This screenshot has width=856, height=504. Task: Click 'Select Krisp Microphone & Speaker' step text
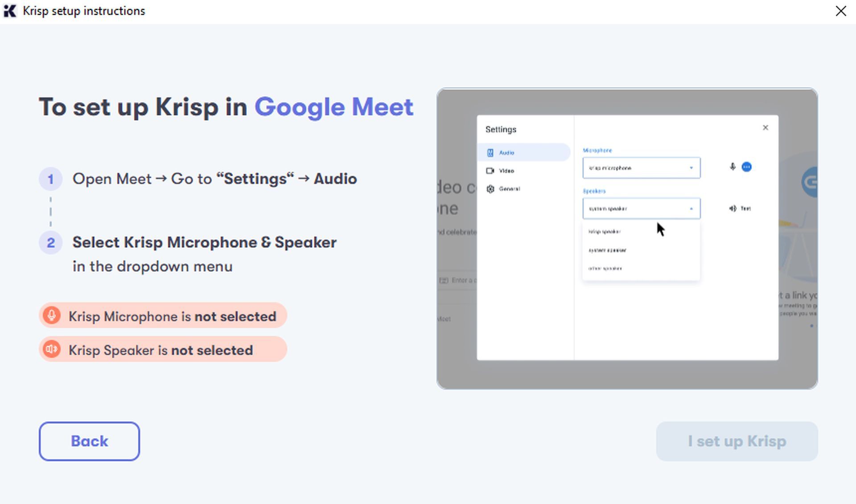click(x=205, y=243)
